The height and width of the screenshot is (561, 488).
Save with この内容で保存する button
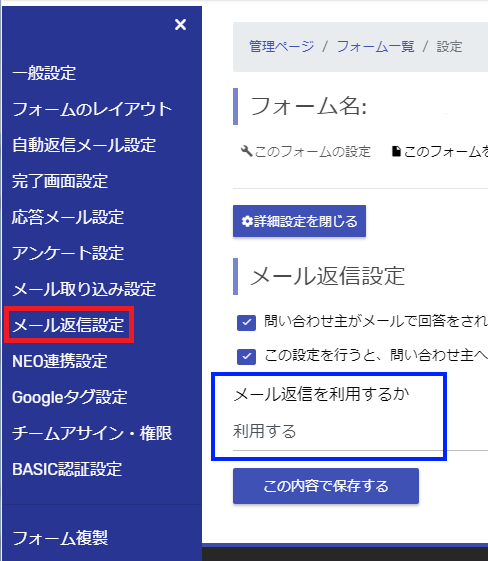(x=326, y=486)
